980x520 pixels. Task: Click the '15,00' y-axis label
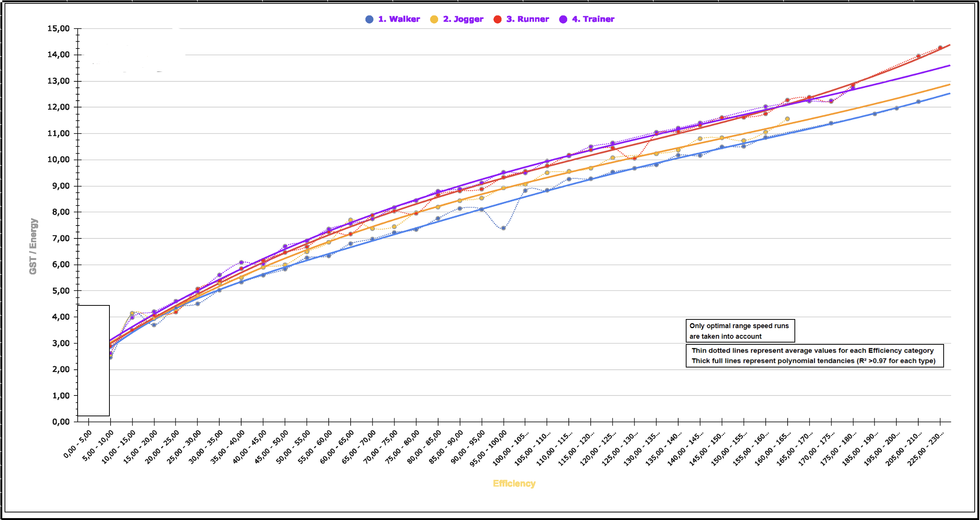point(58,28)
